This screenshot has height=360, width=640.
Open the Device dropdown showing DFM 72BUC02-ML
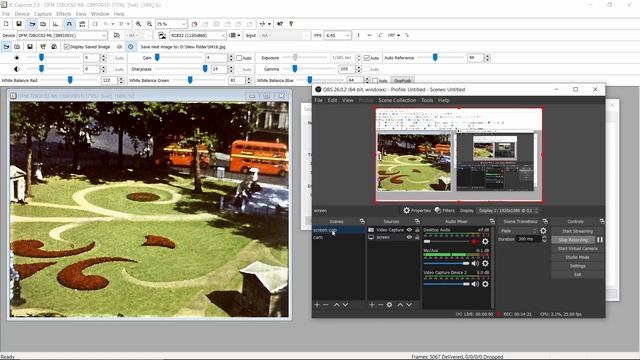coord(62,36)
